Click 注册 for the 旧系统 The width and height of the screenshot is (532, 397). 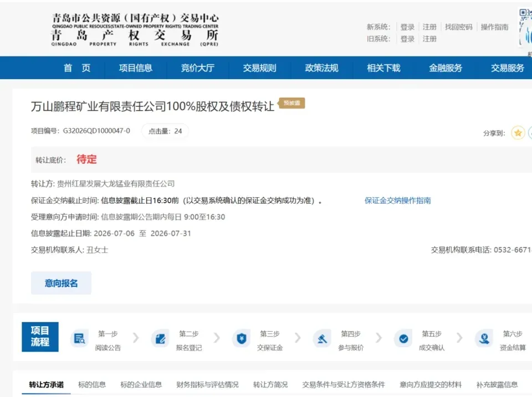[429, 39]
